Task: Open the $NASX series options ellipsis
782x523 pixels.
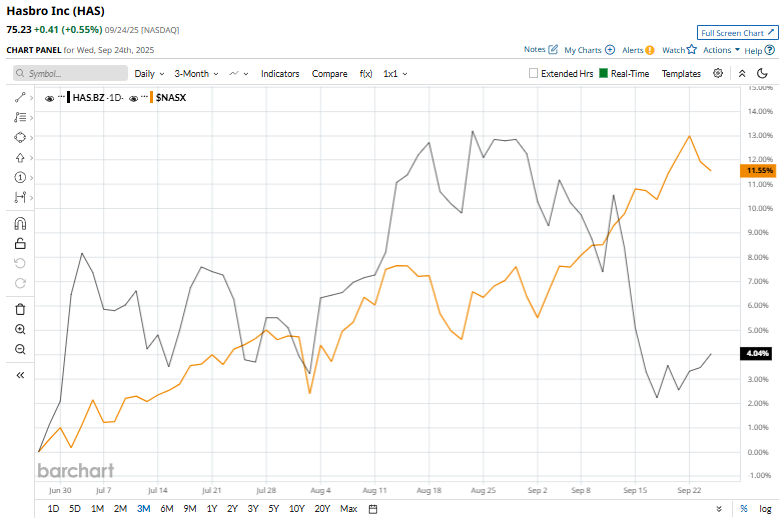Action: (145, 96)
